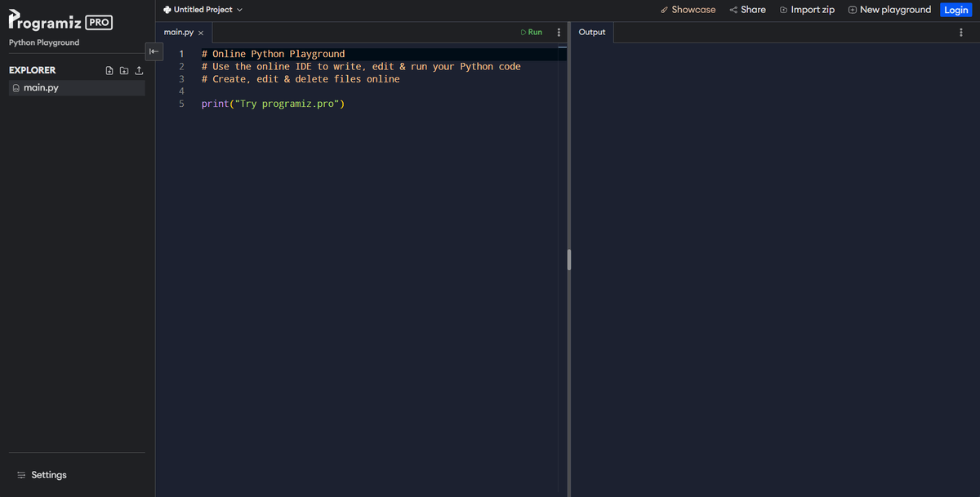Collapse the sidebar using the arrow button

click(x=152, y=51)
